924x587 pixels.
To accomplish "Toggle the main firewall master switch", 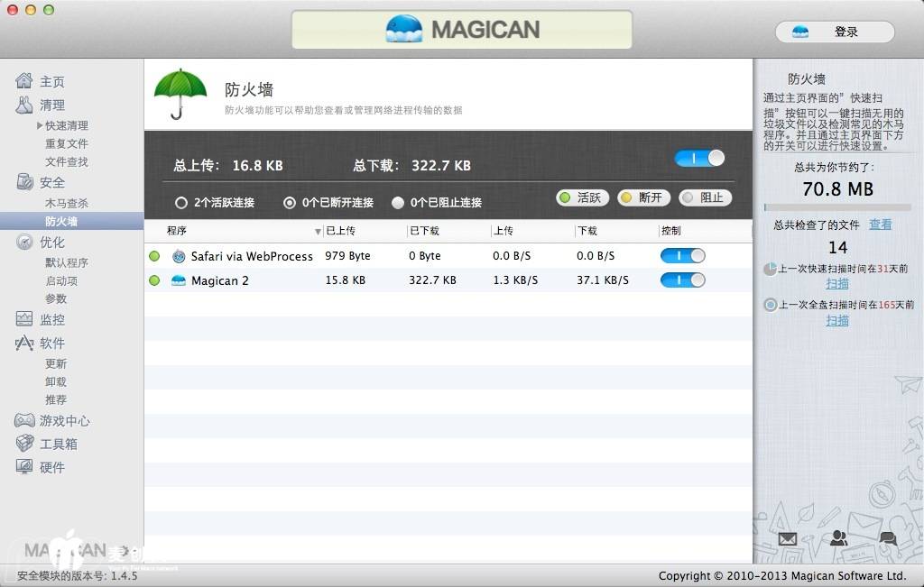I will click(x=699, y=159).
